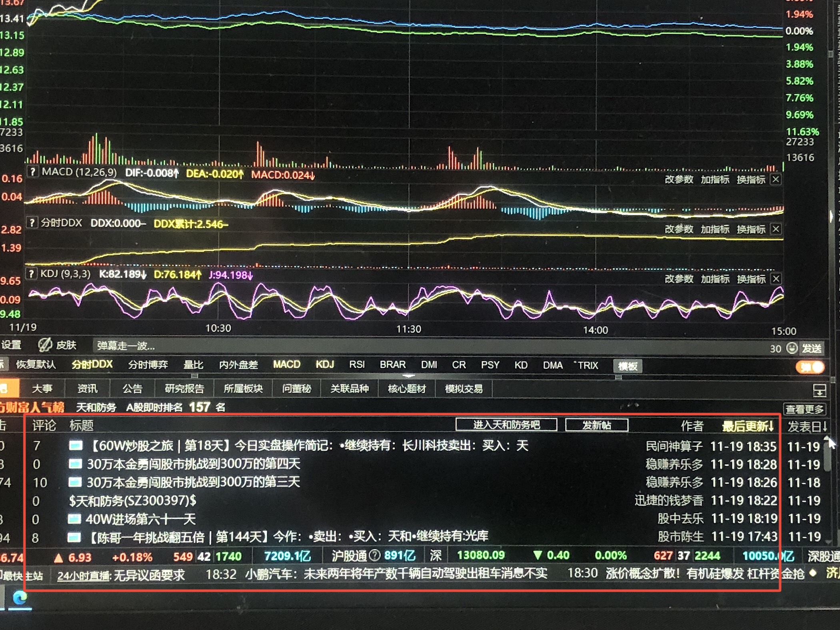
Task: Toggle the KDJ indicator on toolbar
Action: (324, 364)
